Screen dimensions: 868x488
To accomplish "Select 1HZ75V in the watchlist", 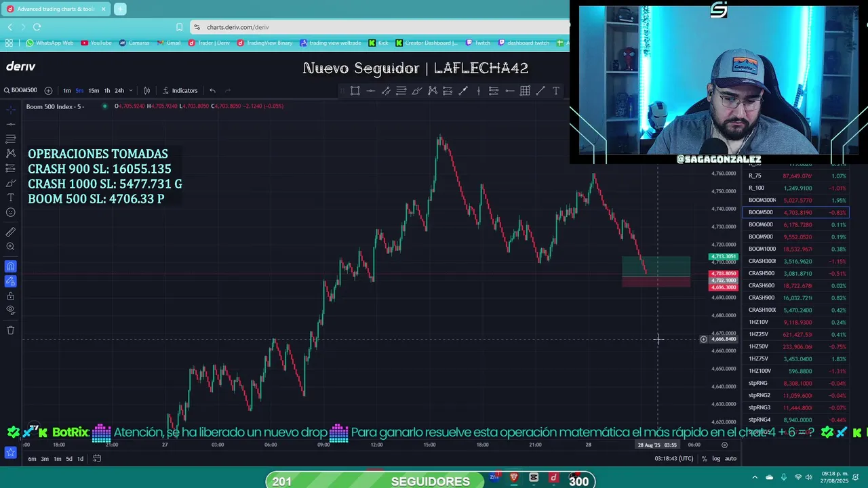I will [796, 359].
